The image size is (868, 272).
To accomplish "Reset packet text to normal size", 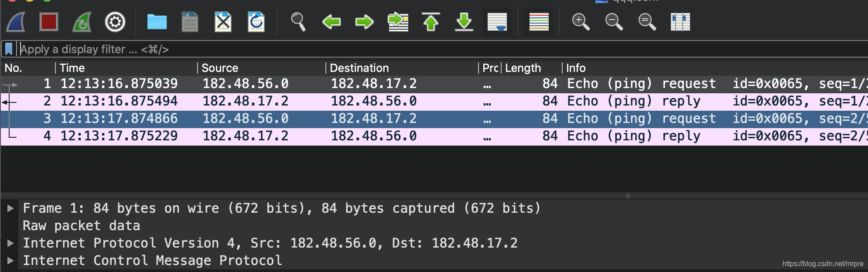I will click(647, 21).
